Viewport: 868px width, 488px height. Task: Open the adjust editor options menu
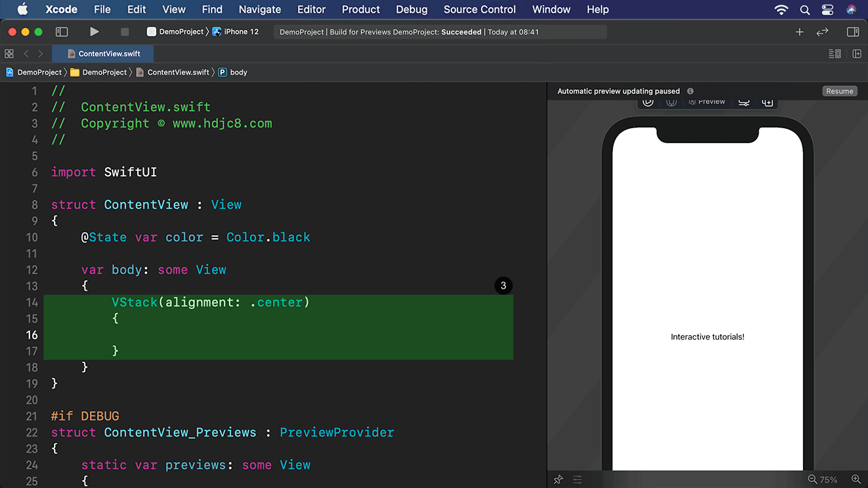click(x=835, y=53)
